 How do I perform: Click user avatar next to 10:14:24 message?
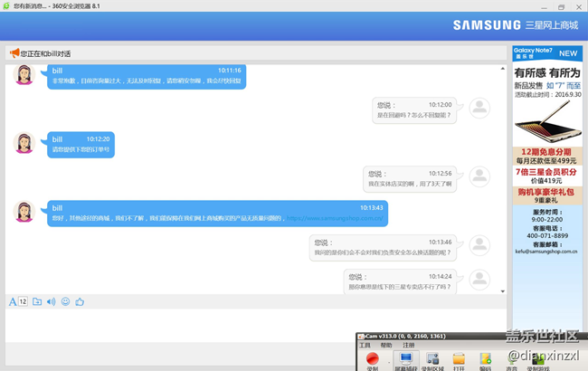tap(479, 280)
